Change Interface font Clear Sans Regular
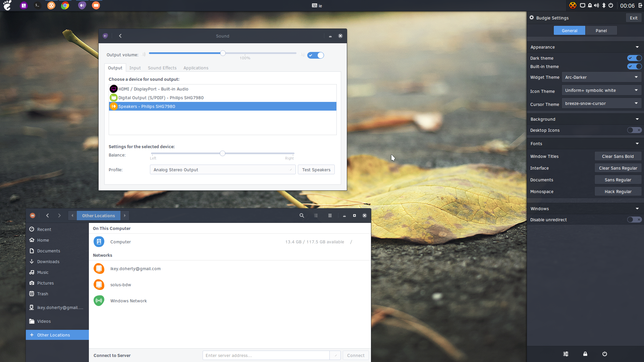644x362 pixels. coord(618,168)
